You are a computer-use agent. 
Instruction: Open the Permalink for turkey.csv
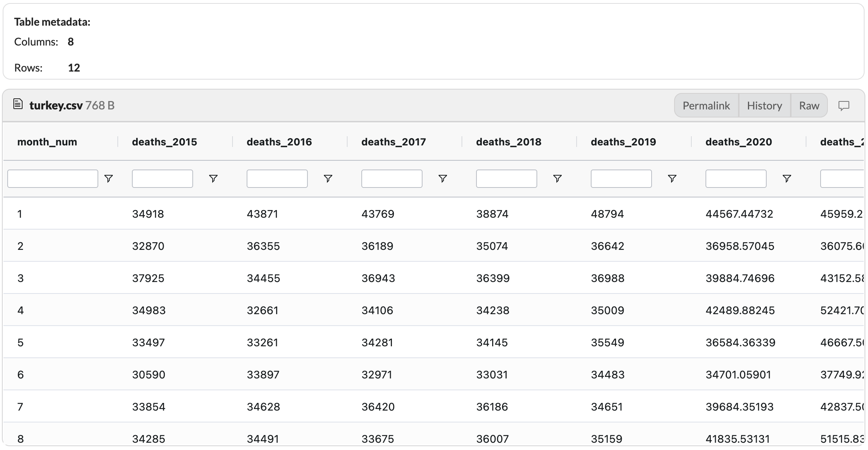click(706, 106)
